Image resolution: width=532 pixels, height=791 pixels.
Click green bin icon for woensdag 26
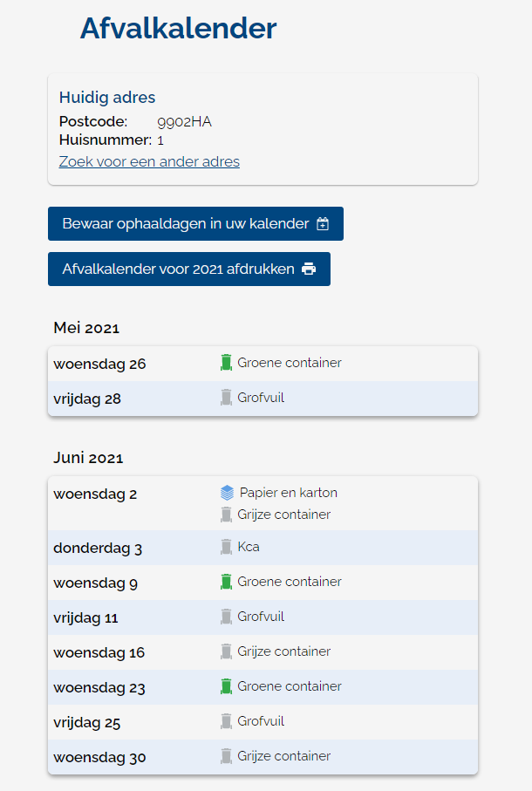[227, 363]
